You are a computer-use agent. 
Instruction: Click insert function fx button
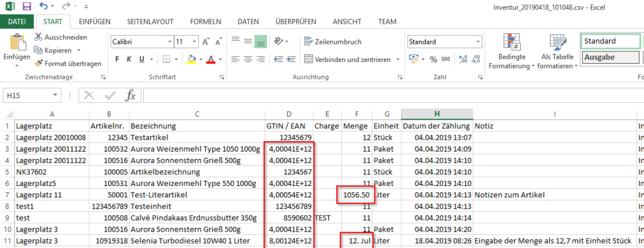pyautogui.click(x=130, y=95)
